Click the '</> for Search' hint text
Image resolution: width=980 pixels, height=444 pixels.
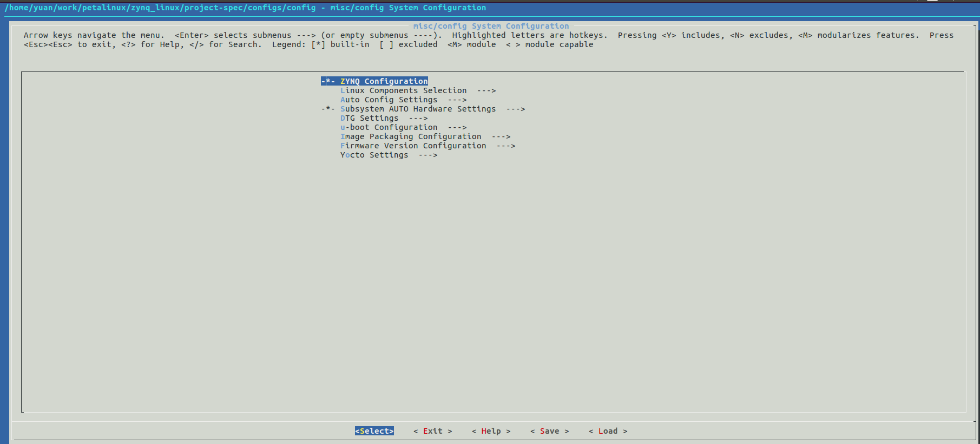(225, 44)
